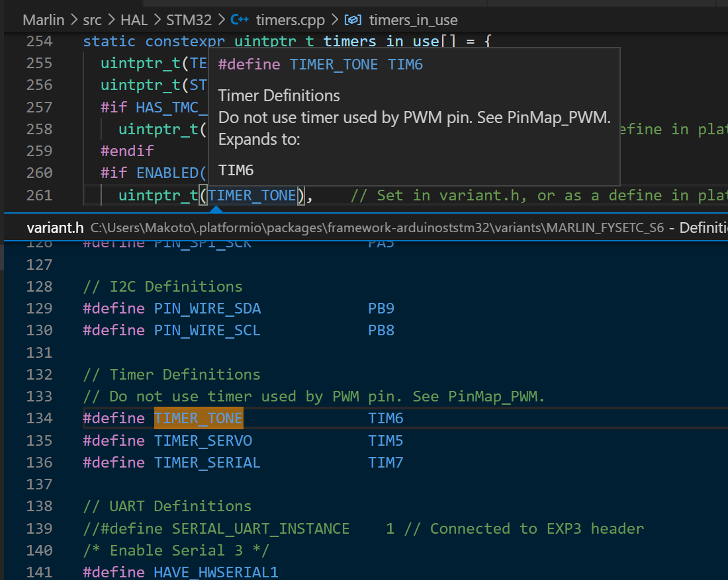
Task: Click TIMER_TONE inside parentheses on line 261
Action: (251, 195)
